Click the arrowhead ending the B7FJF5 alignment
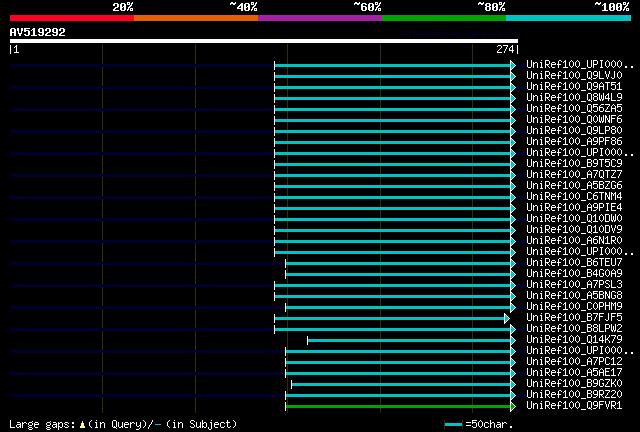The image size is (640, 432). tap(507, 318)
